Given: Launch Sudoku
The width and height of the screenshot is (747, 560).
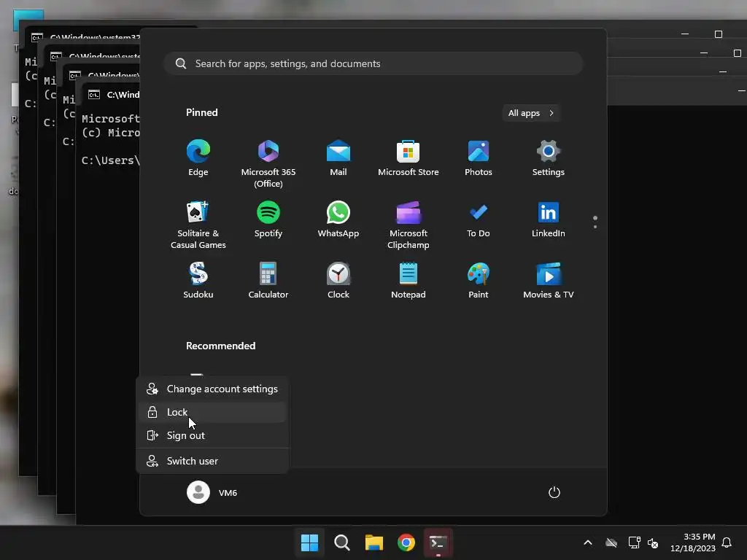Looking at the screenshot, I should [198, 281].
